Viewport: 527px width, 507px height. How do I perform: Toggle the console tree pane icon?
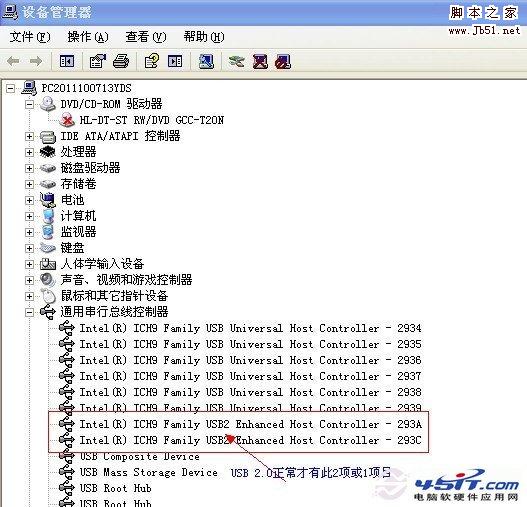tap(67, 61)
